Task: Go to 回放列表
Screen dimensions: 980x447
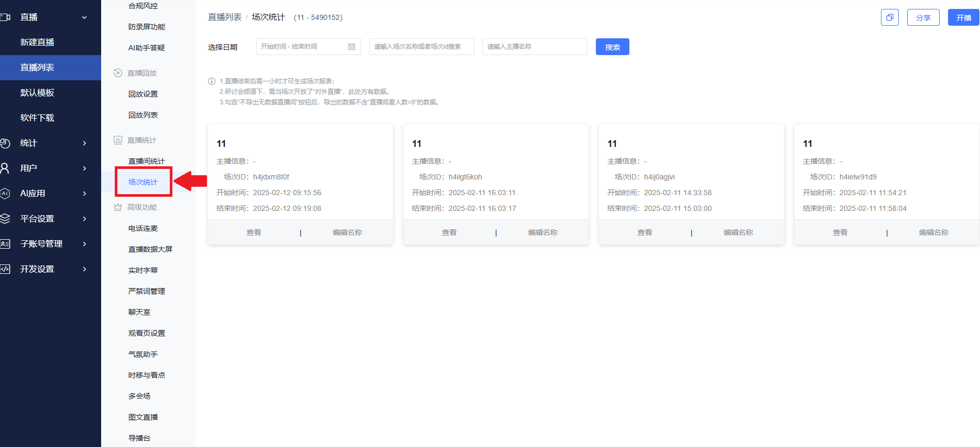Action: pos(143,115)
